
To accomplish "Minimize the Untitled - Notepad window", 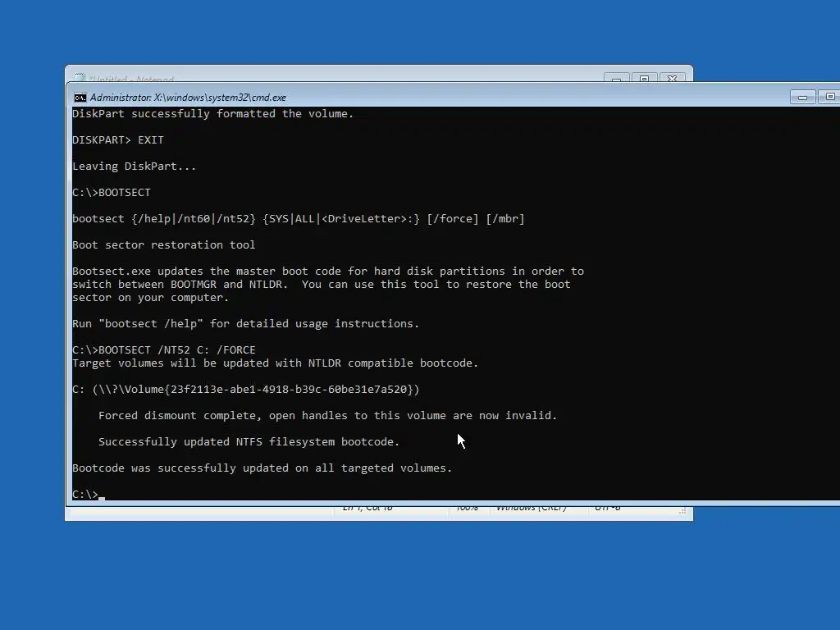I will click(617, 78).
